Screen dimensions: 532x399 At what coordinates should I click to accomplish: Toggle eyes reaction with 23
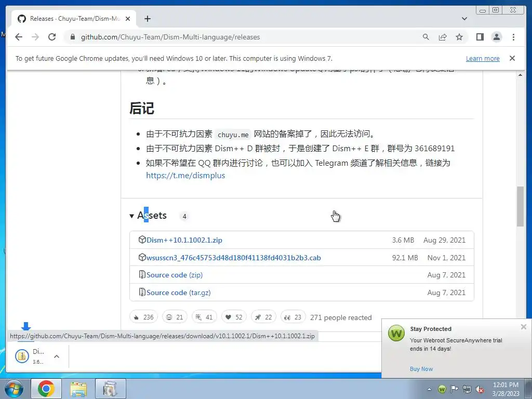coord(293,317)
